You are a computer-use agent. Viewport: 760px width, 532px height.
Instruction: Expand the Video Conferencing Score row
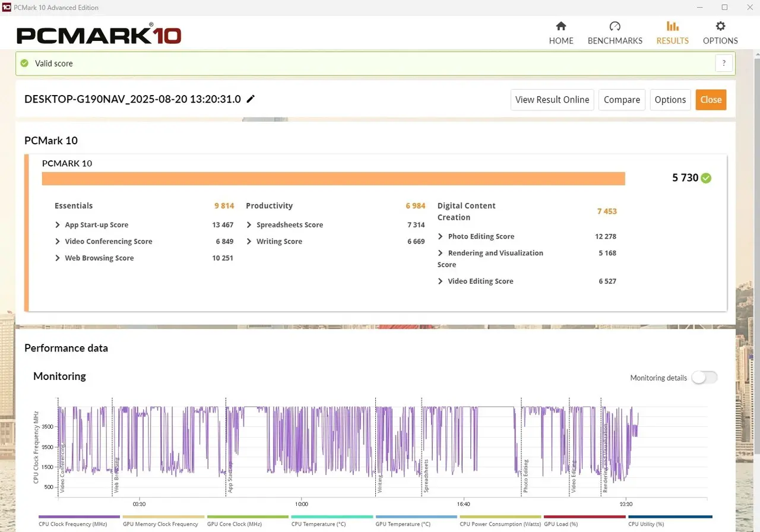click(58, 242)
